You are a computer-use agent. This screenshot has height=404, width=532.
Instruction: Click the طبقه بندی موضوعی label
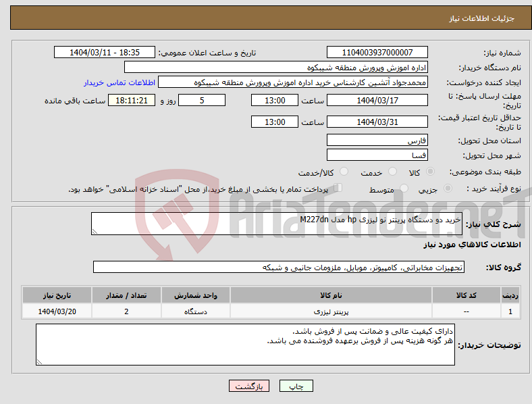[485, 172]
